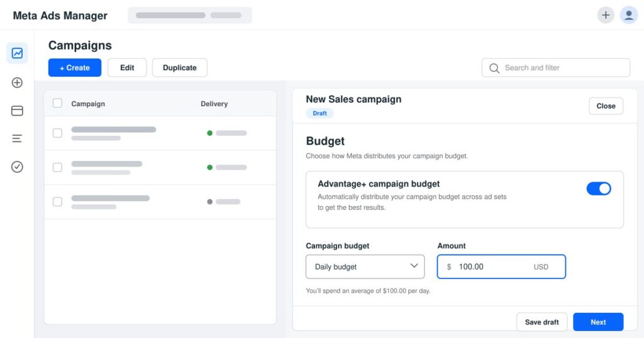Click the Search and filter field

pyautogui.click(x=556, y=68)
